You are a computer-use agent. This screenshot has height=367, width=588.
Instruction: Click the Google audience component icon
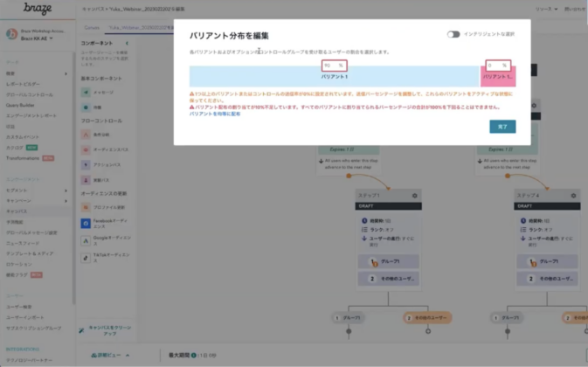85,238
